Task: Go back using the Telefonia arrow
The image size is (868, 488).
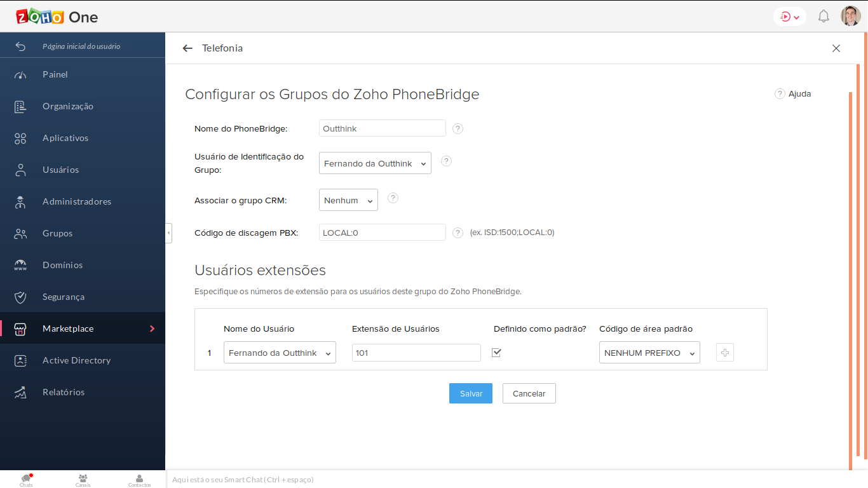Action: point(187,48)
